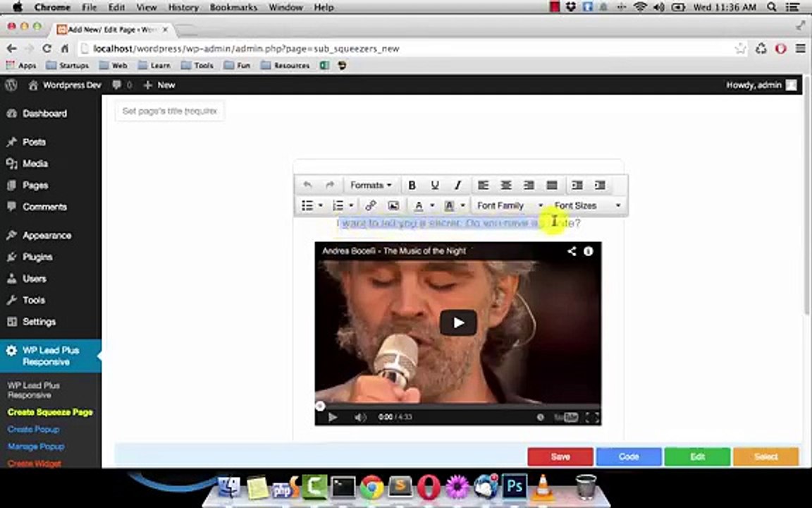
Task: Open background color picker dropdown arrow
Action: pyautogui.click(x=463, y=206)
